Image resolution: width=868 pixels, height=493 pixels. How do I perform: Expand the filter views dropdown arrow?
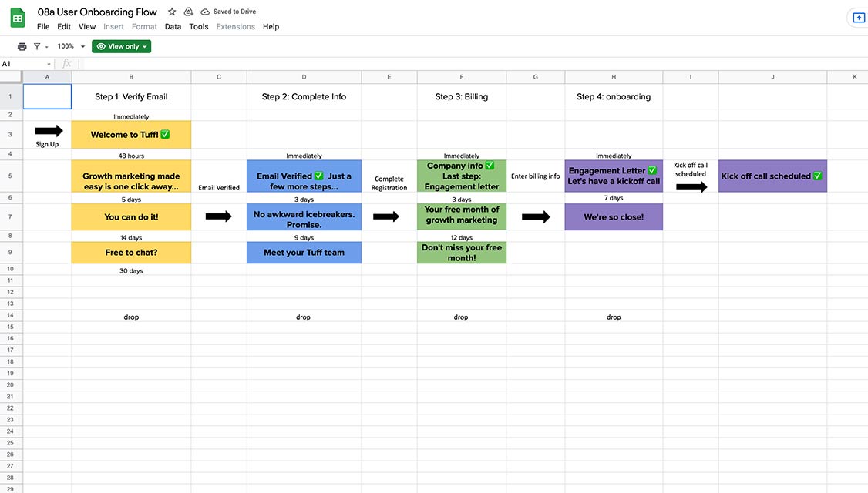click(x=46, y=47)
